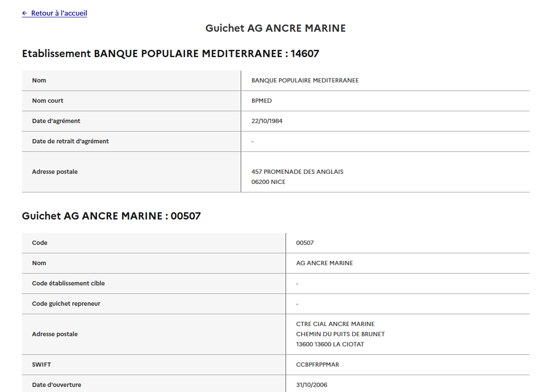Select the text "06200 NICE"

click(x=269, y=182)
